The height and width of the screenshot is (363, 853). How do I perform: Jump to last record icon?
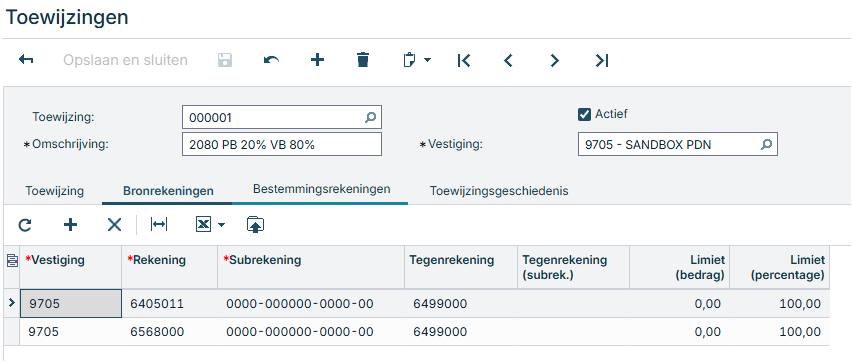coord(602,60)
